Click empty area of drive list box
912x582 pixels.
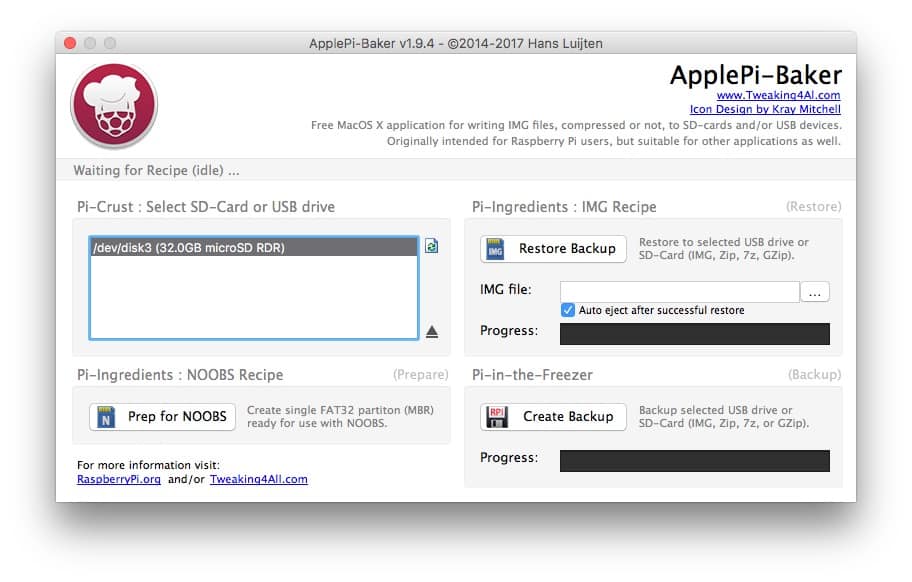tap(253, 300)
